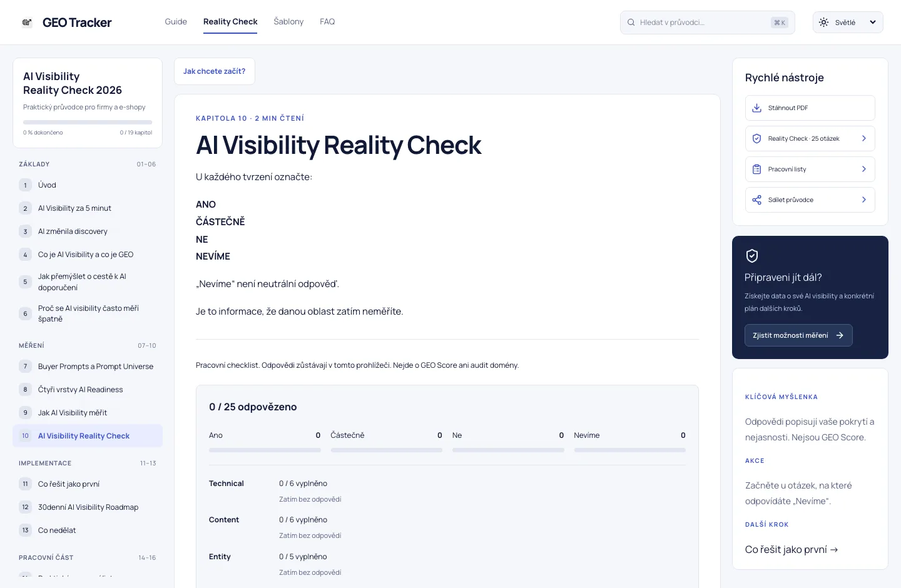Viewport: 901px width, 588px height.
Task: Click the Stáhnout PDF button
Action: click(x=810, y=108)
